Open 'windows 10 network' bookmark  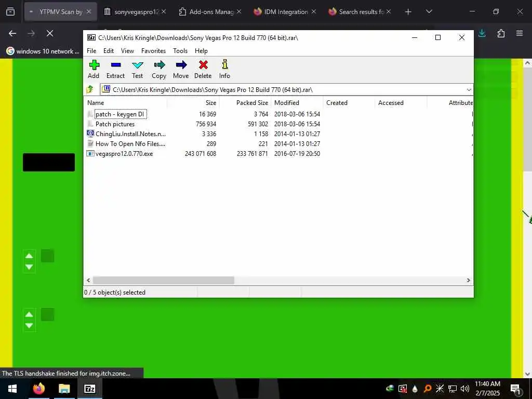click(x=43, y=51)
